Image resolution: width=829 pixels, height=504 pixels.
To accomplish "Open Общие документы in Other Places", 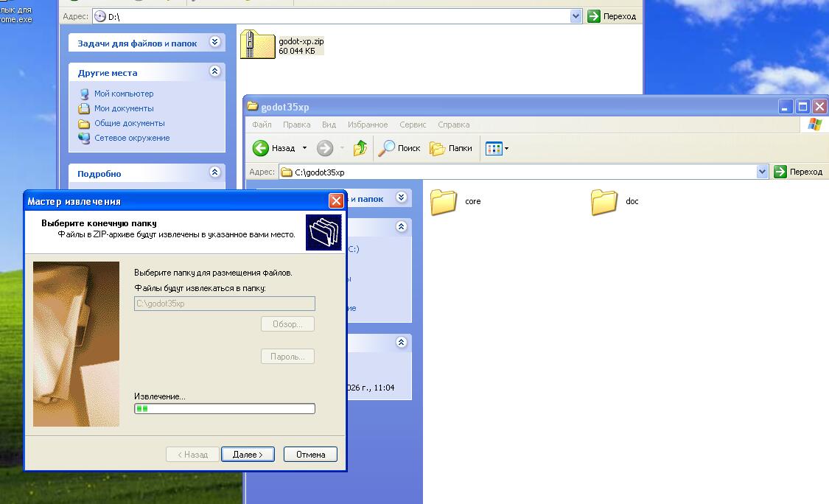I will point(130,123).
